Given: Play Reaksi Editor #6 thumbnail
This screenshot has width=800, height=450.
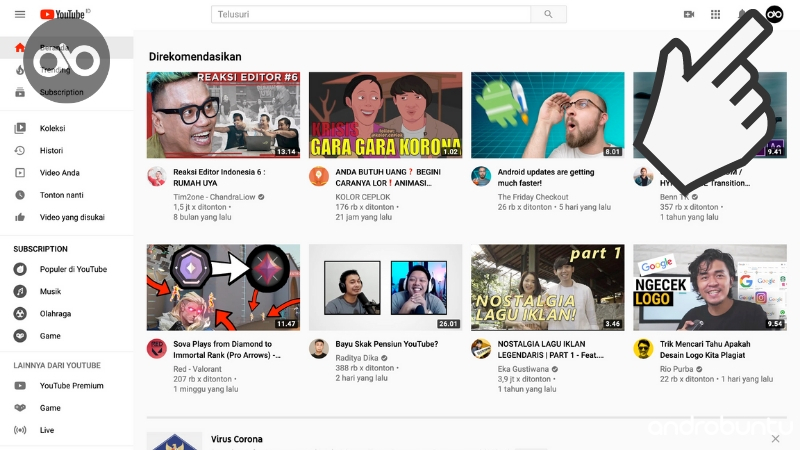Looking at the screenshot, I should coord(223,115).
